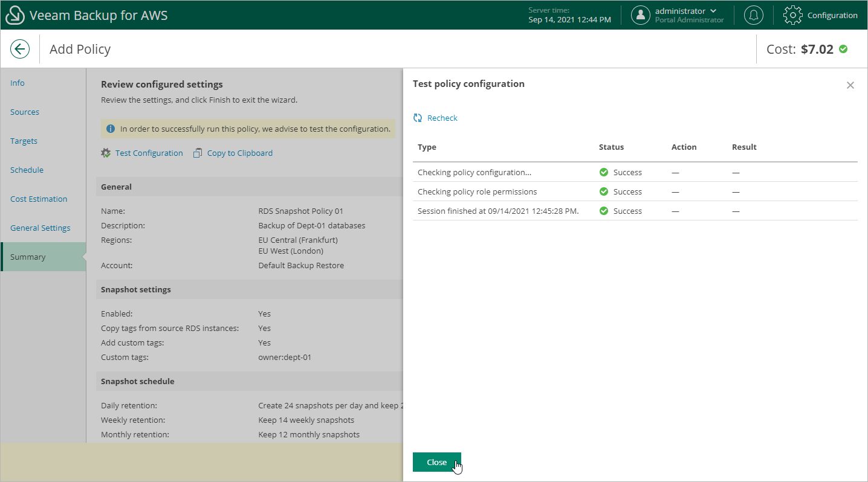The image size is (868, 482).
Task: Click the cost green checkmark icon
Action: (x=843, y=49)
